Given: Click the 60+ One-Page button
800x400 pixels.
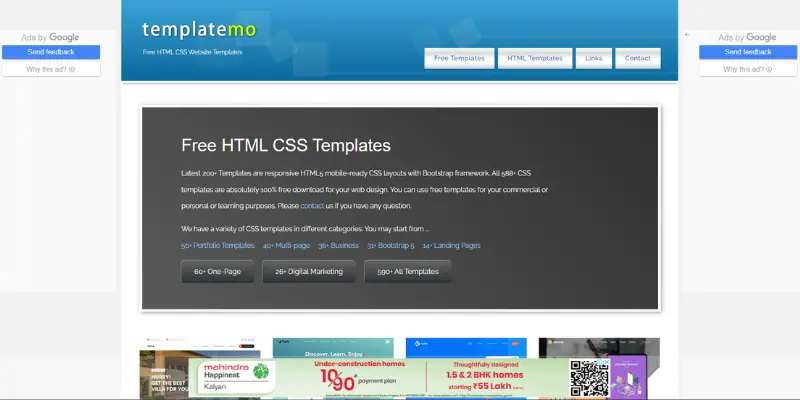Looking at the screenshot, I should (x=217, y=271).
